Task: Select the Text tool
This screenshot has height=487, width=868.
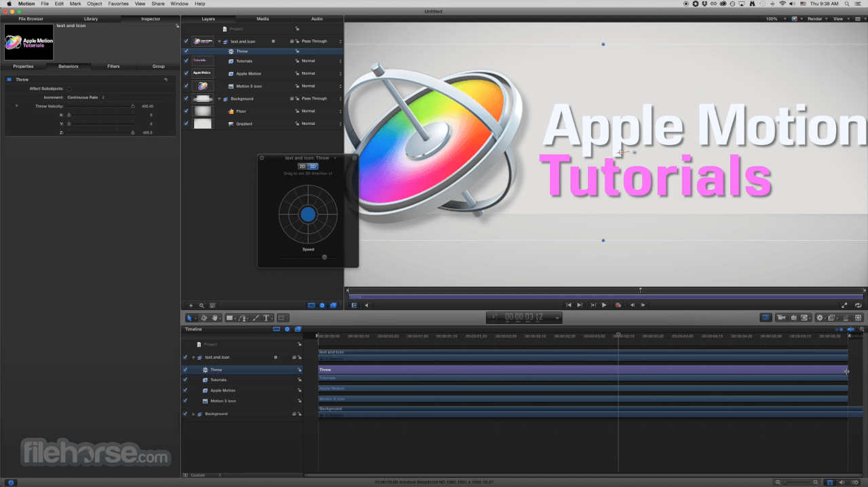Action: (266, 317)
